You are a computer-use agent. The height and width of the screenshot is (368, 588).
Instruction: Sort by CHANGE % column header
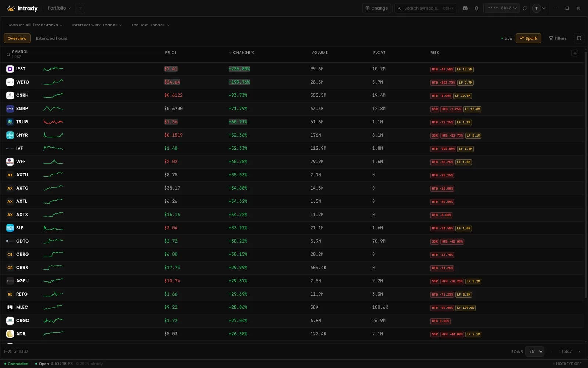point(241,53)
